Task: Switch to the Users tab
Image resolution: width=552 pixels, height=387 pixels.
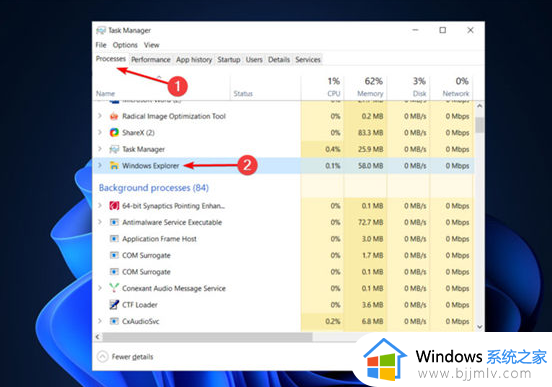Action: (x=254, y=60)
